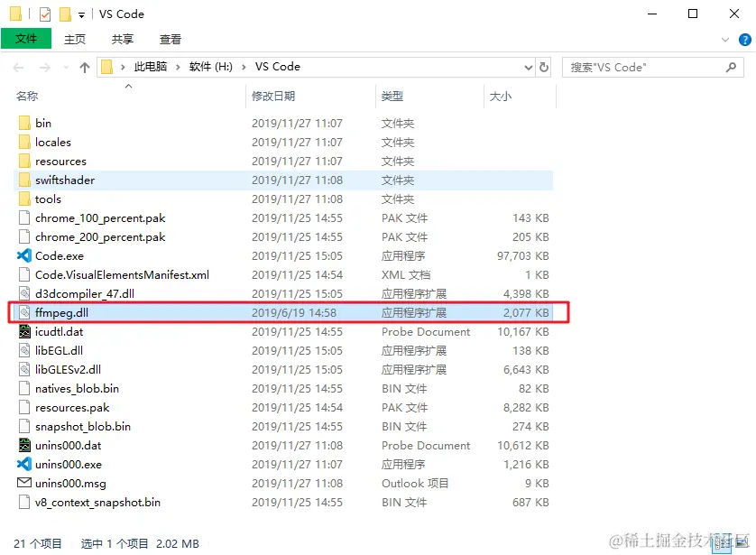Refresh the current folder view
The height and width of the screenshot is (555, 756).
point(544,67)
